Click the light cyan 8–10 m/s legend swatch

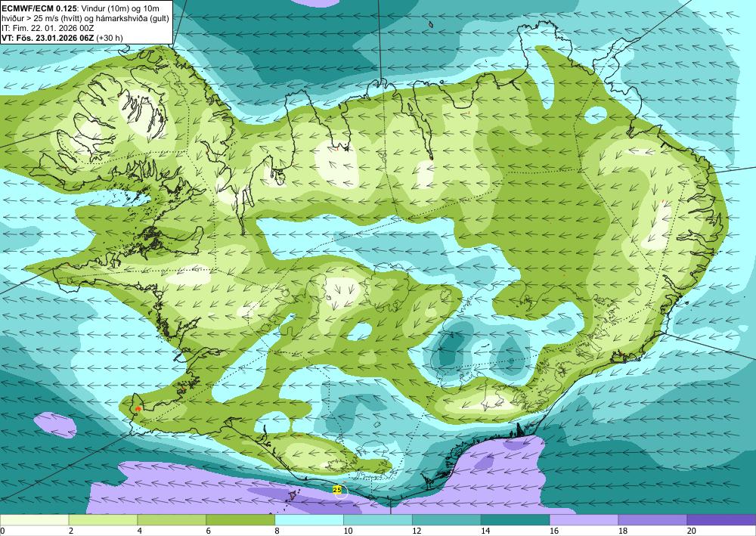pos(309,520)
